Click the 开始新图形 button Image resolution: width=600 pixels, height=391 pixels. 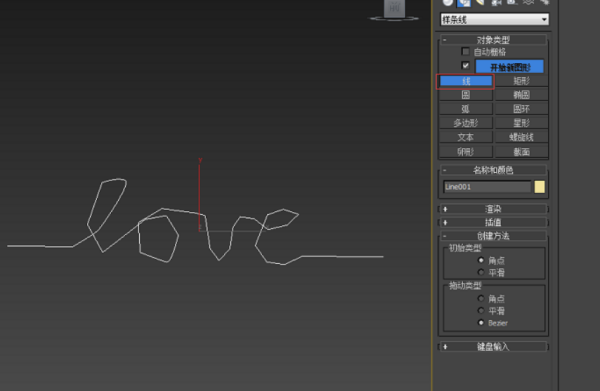510,67
